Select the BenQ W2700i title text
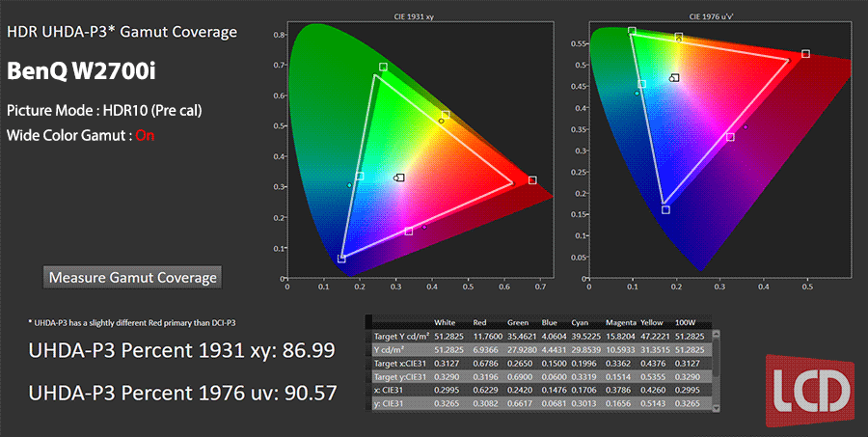This screenshot has height=437, width=868. click(81, 71)
